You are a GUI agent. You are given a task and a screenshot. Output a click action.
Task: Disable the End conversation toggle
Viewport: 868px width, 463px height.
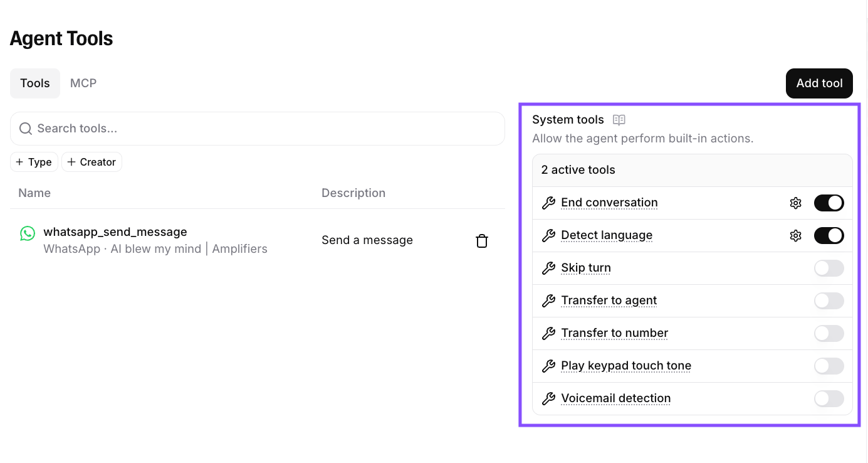click(x=829, y=203)
